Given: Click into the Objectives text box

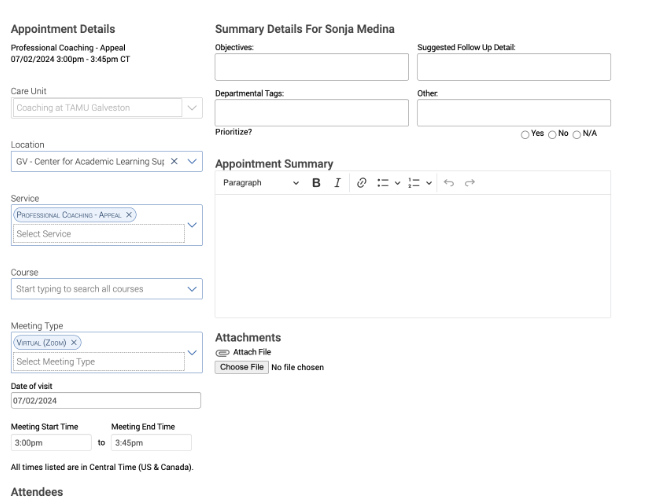Looking at the screenshot, I should 312,67.
